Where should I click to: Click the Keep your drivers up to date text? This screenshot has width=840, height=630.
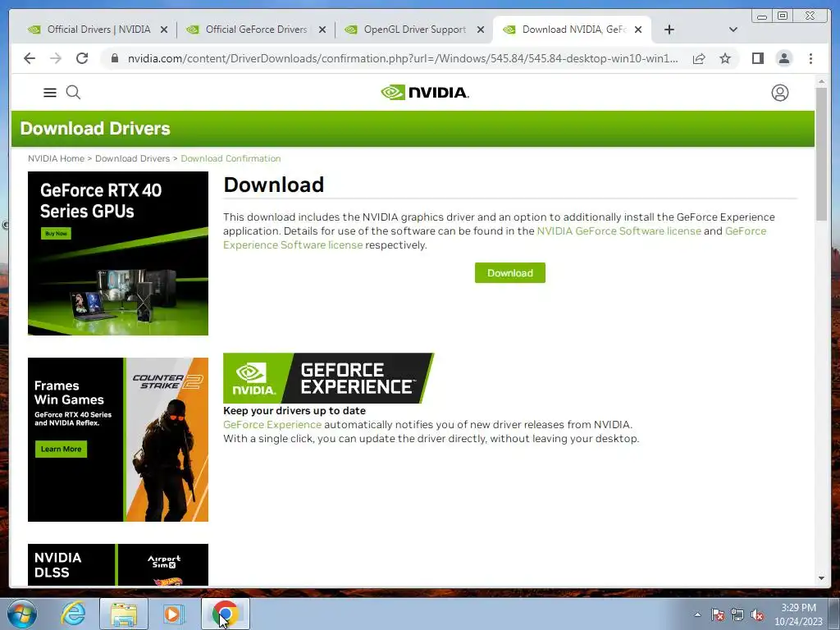click(294, 411)
